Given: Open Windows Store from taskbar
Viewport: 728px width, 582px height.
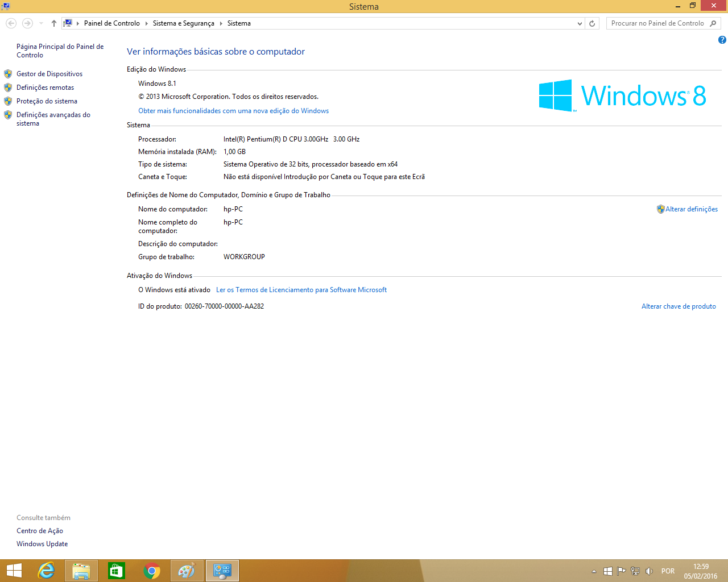Looking at the screenshot, I should tap(117, 571).
